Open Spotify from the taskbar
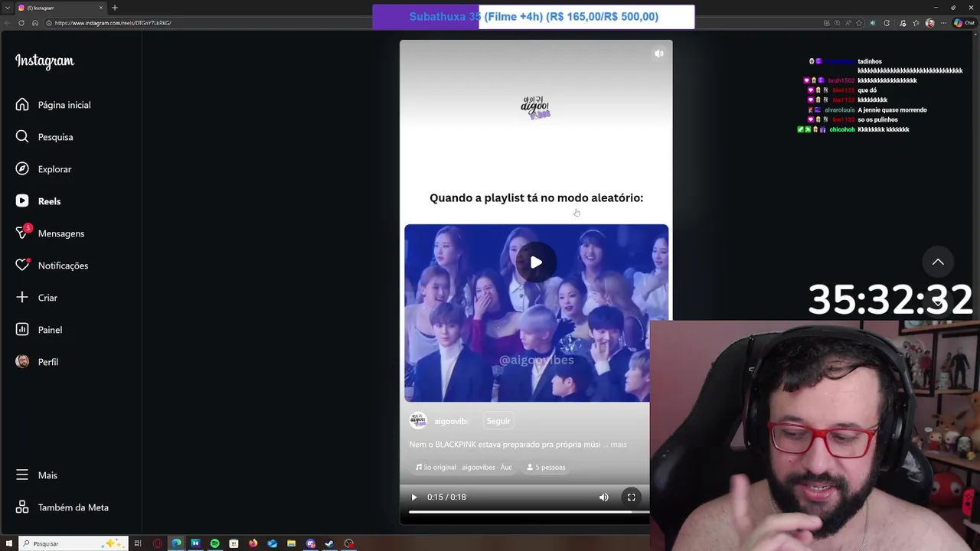980x551 pixels. point(214,543)
